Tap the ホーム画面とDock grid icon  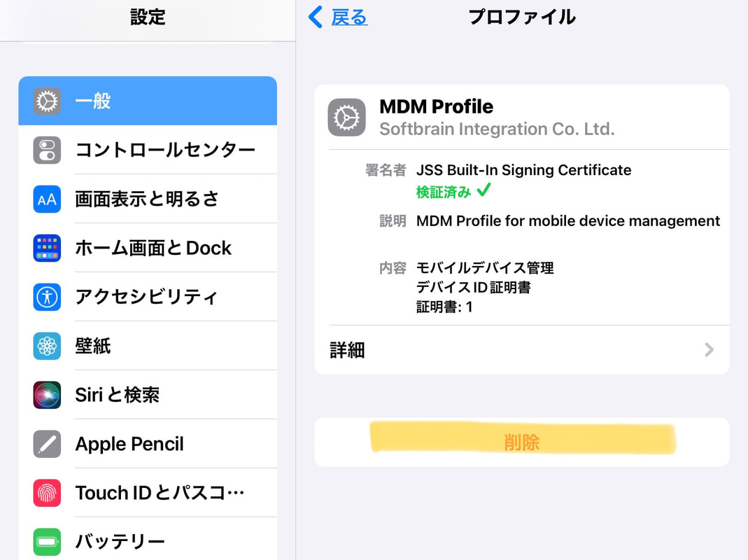point(47,248)
